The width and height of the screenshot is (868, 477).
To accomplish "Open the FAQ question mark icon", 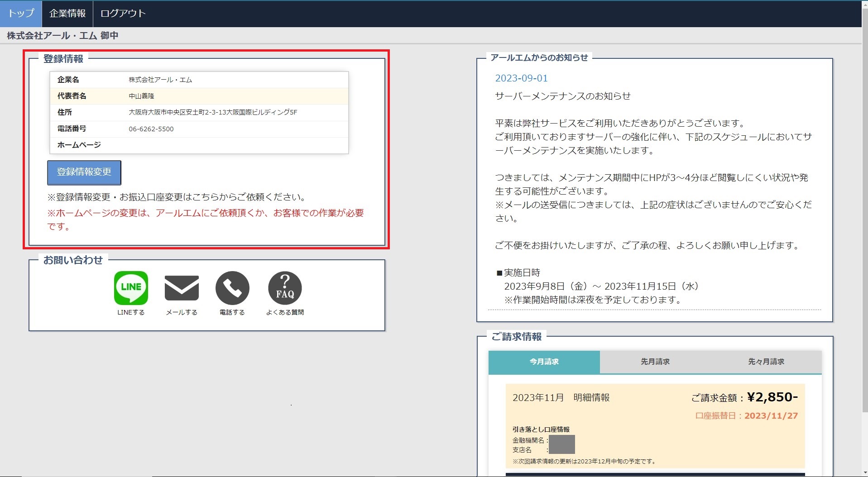I will click(x=285, y=288).
